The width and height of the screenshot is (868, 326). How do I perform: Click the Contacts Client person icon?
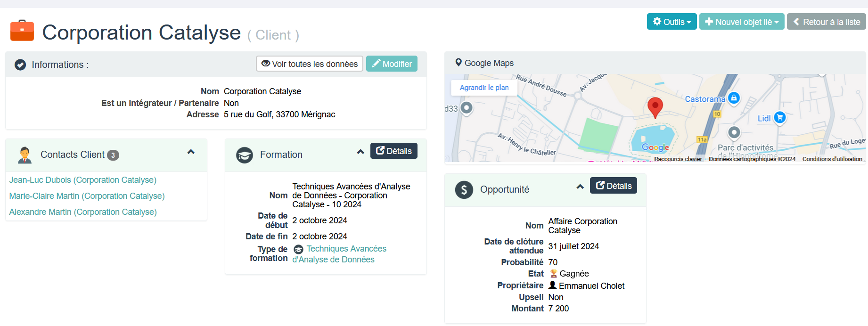coord(25,155)
